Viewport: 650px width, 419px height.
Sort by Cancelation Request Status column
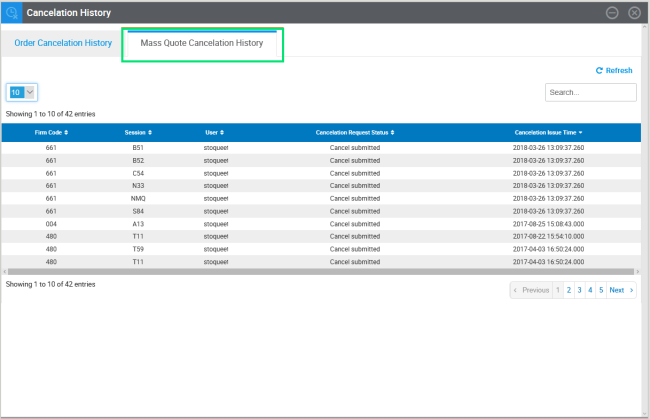[x=355, y=132]
